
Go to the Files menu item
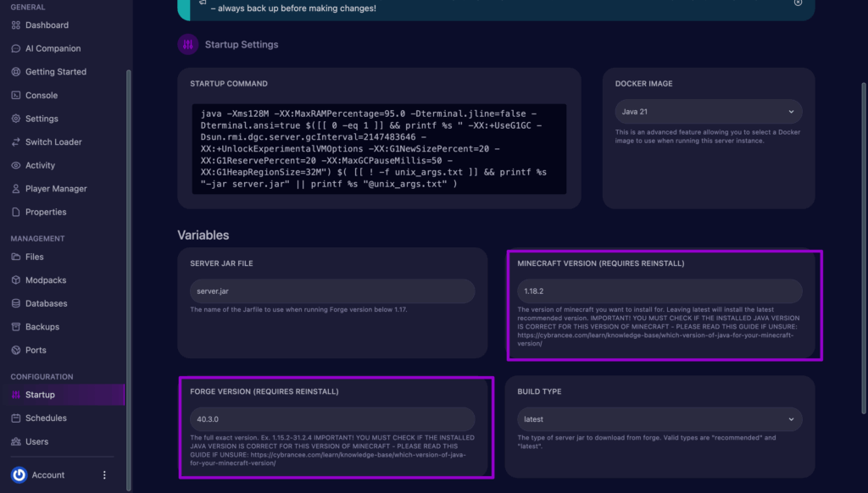pyautogui.click(x=34, y=257)
